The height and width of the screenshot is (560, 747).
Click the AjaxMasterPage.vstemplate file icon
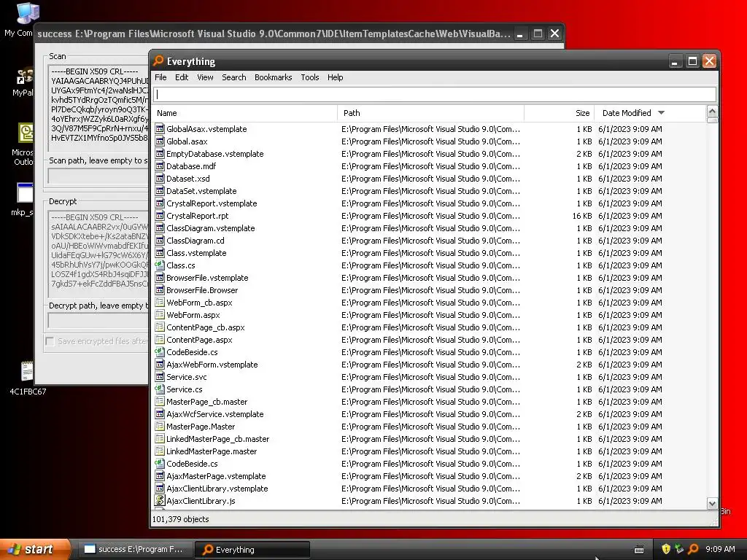tap(160, 475)
